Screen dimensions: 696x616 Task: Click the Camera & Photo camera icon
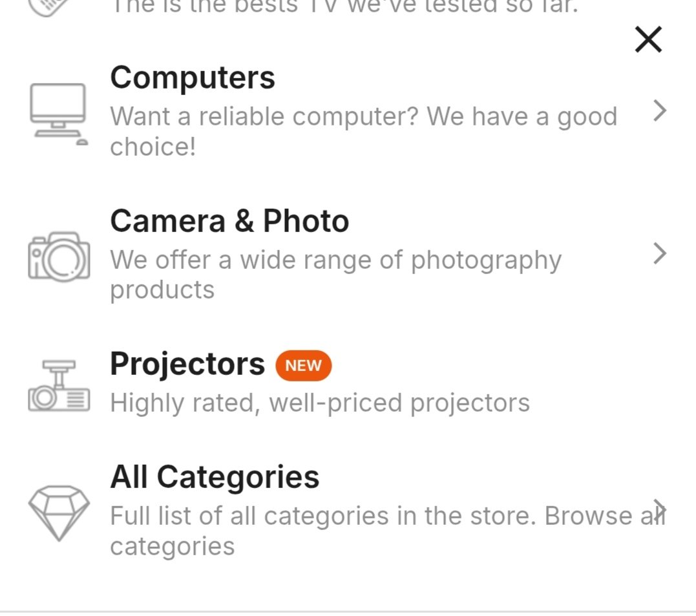point(58,257)
